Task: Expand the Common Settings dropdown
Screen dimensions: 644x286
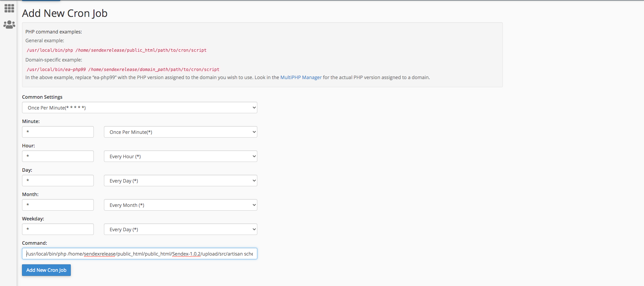Action: [139, 108]
